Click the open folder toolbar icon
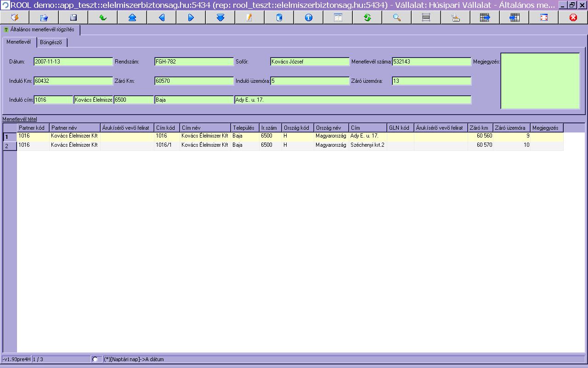Viewport: 588px width, 368px height. pyautogui.click(x=44, y=17)
